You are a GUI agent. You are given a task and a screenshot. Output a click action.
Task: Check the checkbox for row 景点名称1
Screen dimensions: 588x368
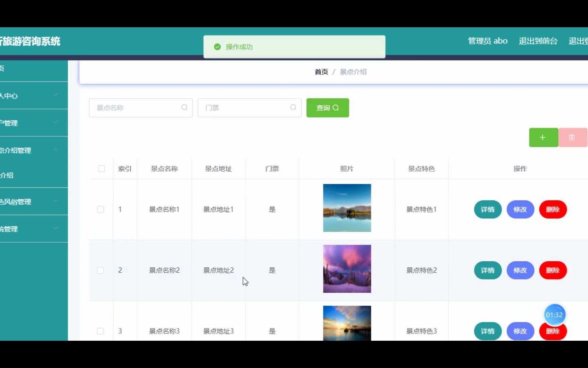tap(100, 209)
